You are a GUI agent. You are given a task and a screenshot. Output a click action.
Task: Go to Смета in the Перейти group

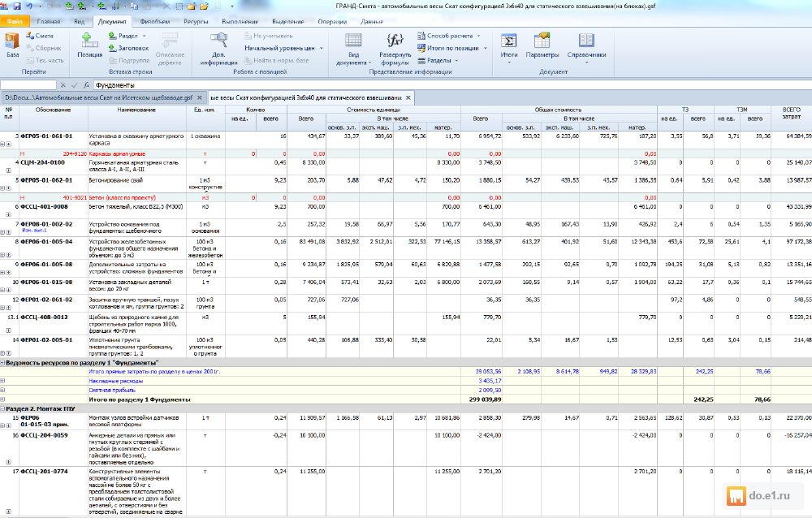[x=39, y=36]
